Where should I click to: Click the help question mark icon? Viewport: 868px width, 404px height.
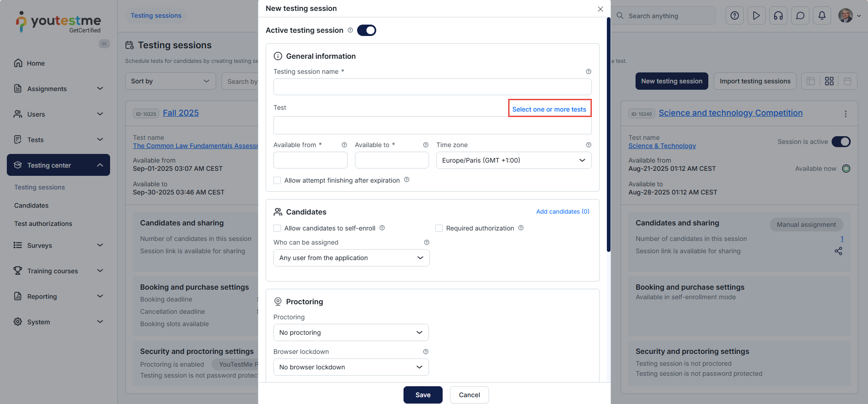[x=734, y=16]
